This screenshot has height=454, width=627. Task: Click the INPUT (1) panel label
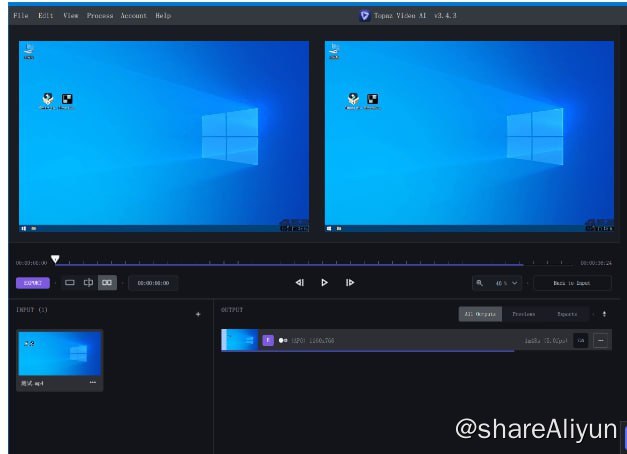[32, 310]
